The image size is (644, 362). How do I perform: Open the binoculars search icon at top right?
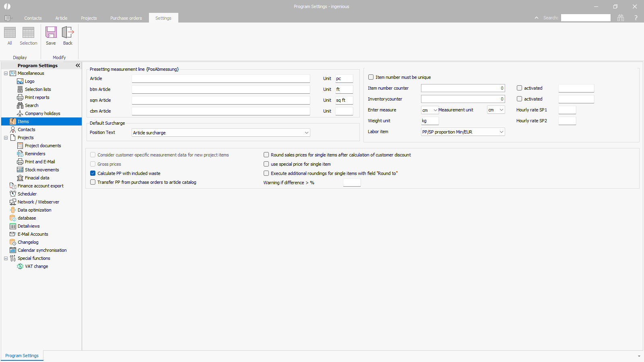coord(621,18)
